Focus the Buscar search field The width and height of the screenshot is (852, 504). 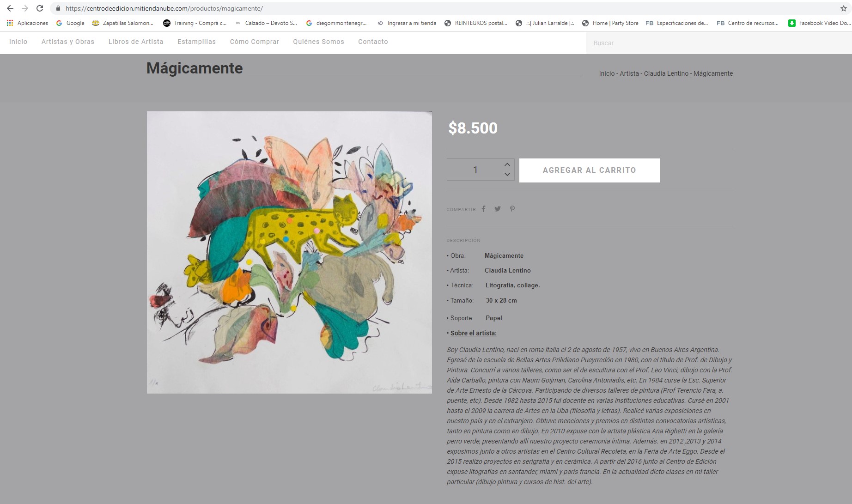coord(719,43)
